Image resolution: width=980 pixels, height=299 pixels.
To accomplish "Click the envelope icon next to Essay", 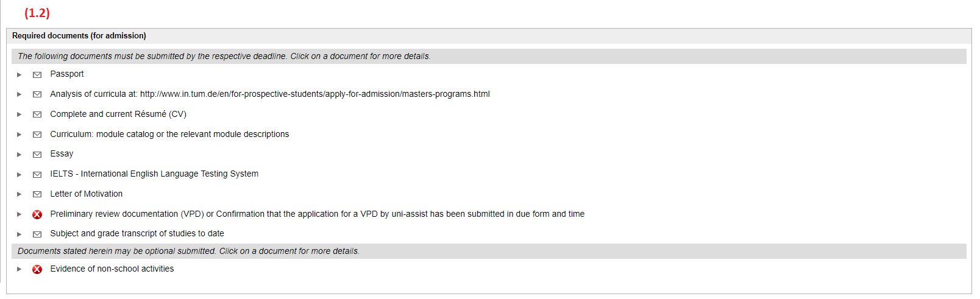I will (x=37, y=155).
